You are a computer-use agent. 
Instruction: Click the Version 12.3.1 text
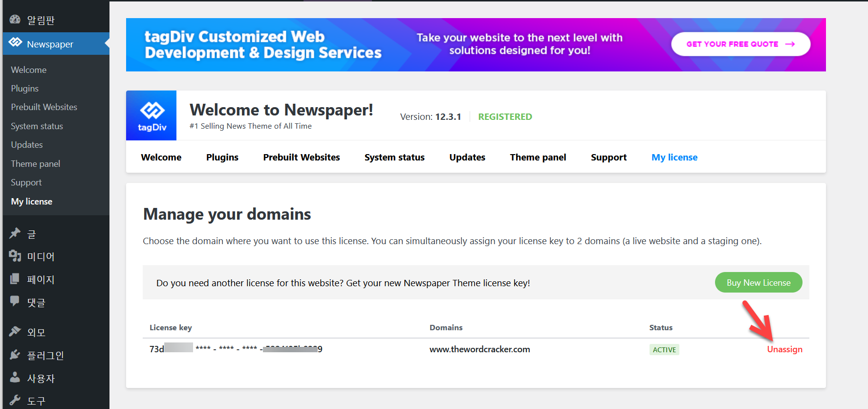431,117
